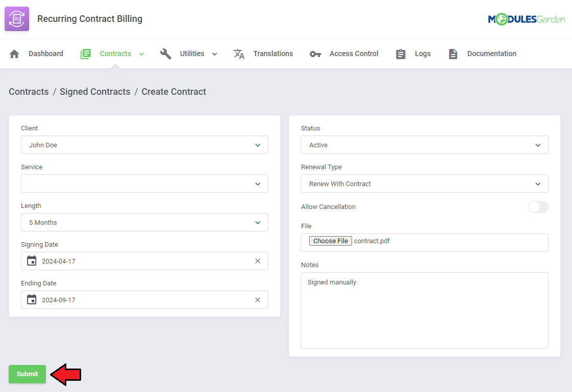The image size is (572, 392).
Task: Click the Documentation file icon
Action: coord(453,54)
